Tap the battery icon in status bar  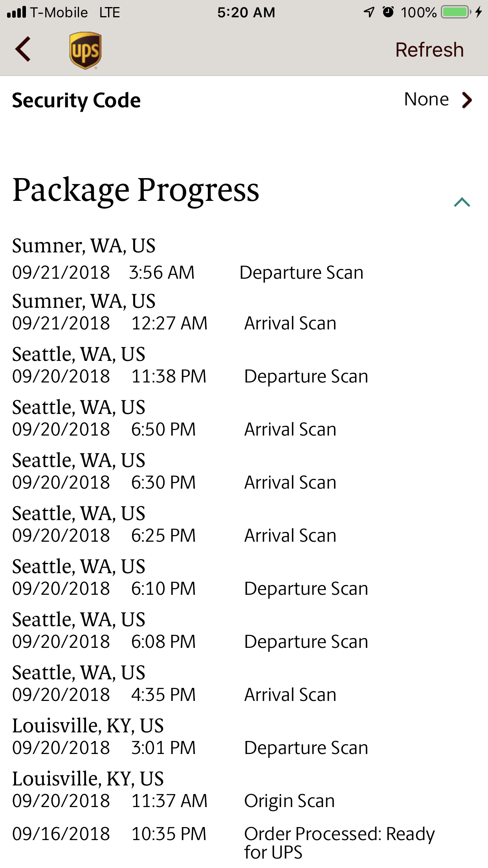(x=456, y=12)
